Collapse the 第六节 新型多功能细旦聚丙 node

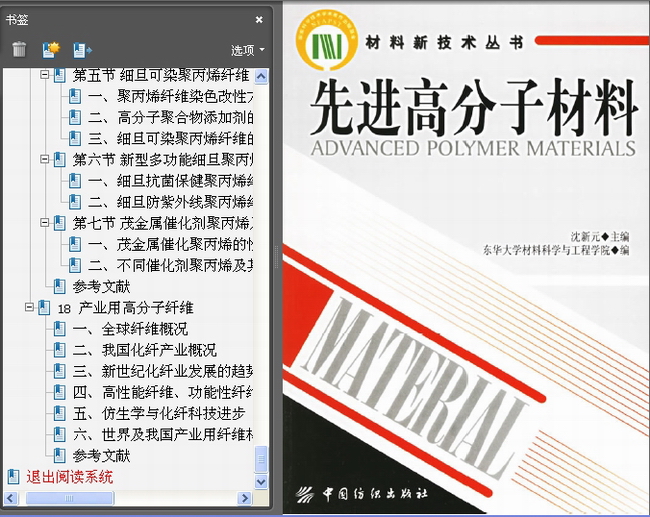point(44,159)
